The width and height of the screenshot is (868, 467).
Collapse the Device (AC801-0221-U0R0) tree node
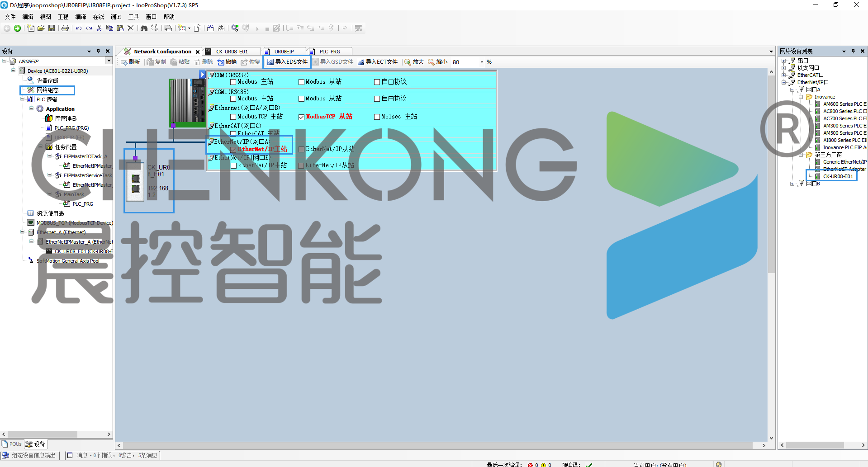[13, 71]
